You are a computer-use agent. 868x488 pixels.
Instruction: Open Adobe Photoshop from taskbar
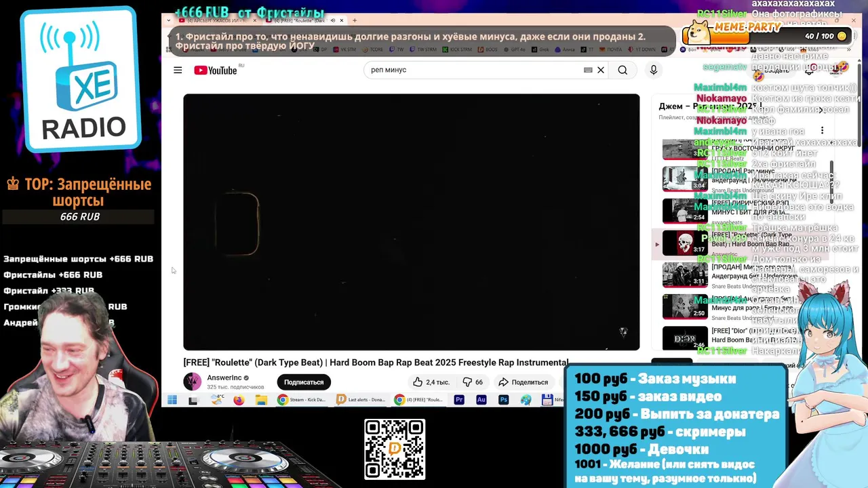coord(503,400)
